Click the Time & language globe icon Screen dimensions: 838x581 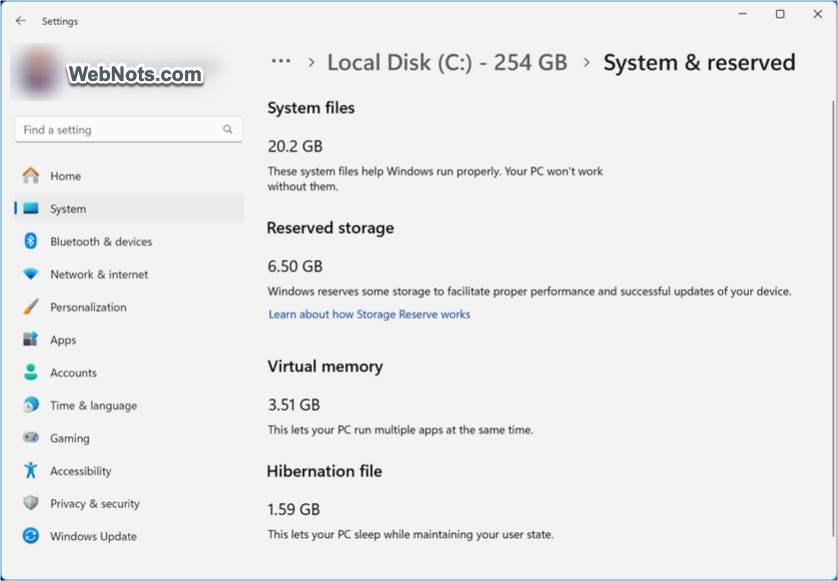(31, 405)
